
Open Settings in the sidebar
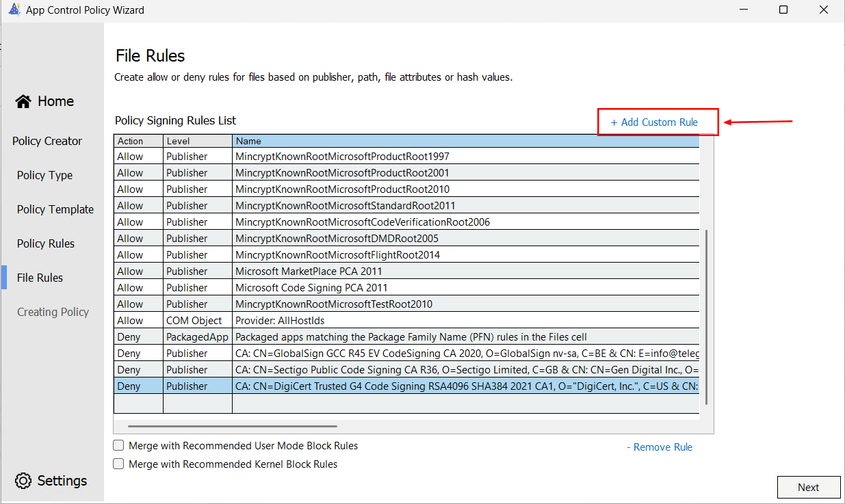[x=51, y=481]
